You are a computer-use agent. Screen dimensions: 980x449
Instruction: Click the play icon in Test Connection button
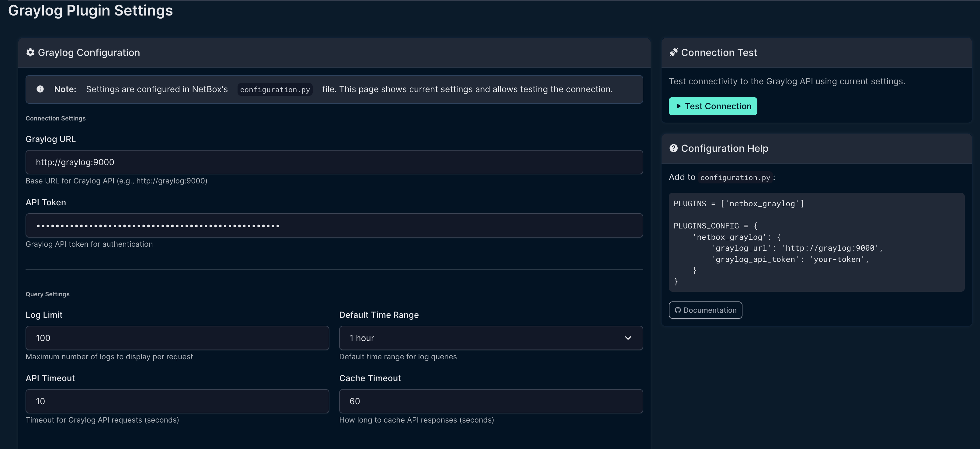(678, 106)
